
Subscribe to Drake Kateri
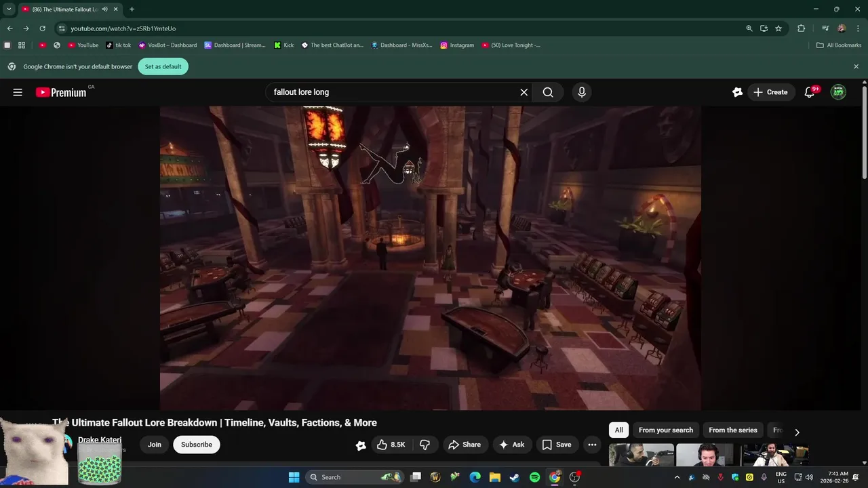[197, 445]
